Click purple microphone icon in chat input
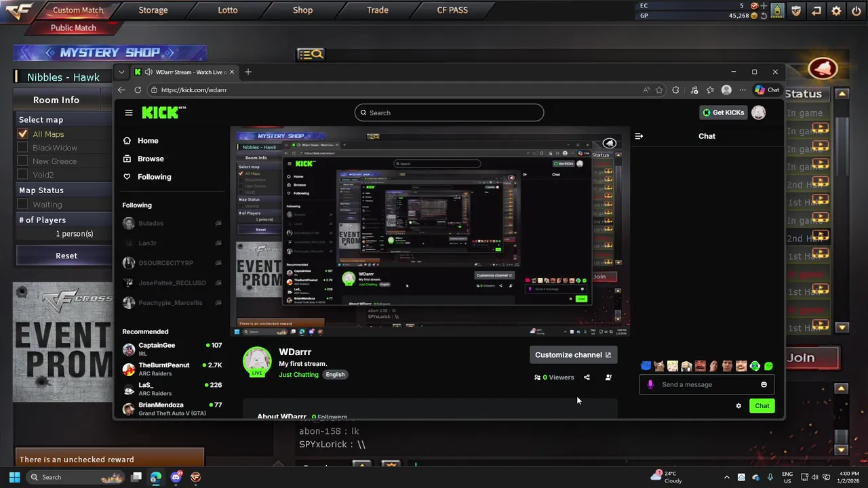868x488 pixels. point(650,384)
